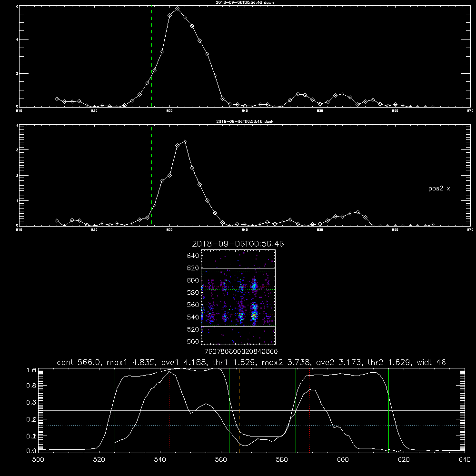This screenshot has height=476, width=476.
Task: Click the green vertical line near 525 in the bottom plot
Action: [x=115, y=410]
